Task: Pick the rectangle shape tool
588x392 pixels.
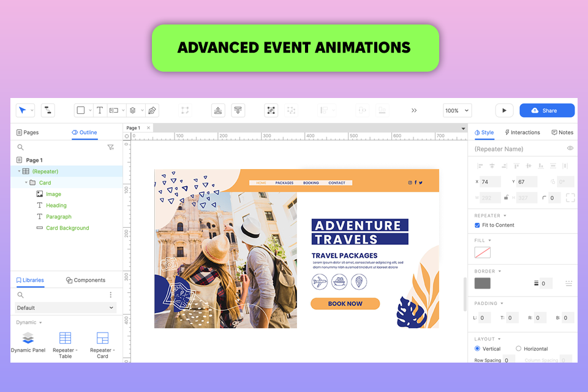Action: point(81,110)
